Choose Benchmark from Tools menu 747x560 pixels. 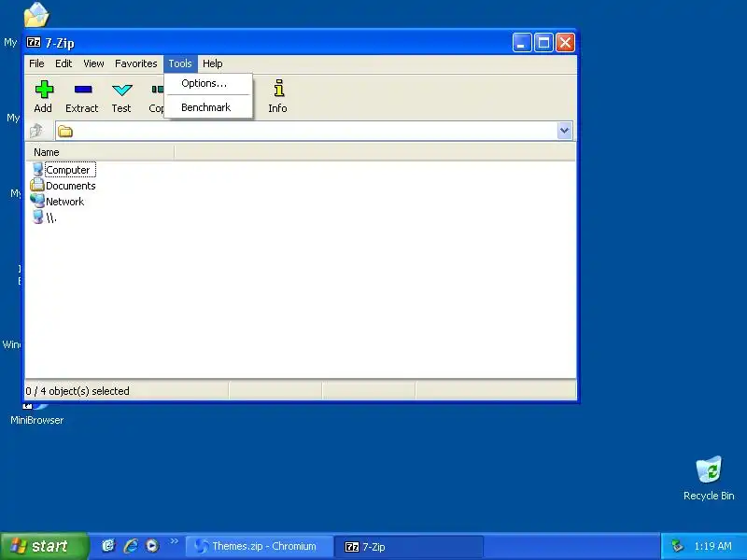(208, 107)
